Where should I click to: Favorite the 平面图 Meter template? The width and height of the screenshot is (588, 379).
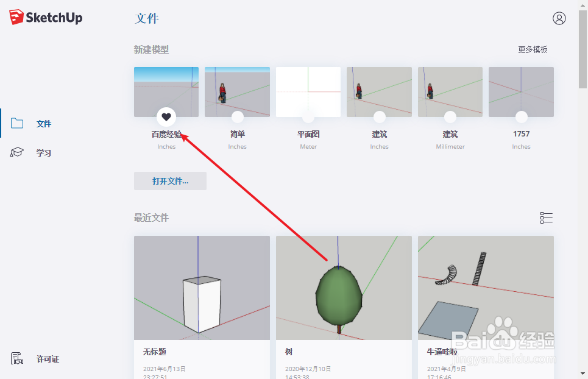308,117
